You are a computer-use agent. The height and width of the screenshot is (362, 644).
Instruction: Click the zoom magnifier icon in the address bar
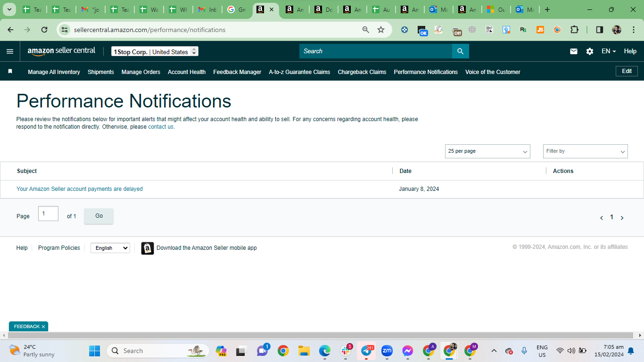(x=366, y=30)
